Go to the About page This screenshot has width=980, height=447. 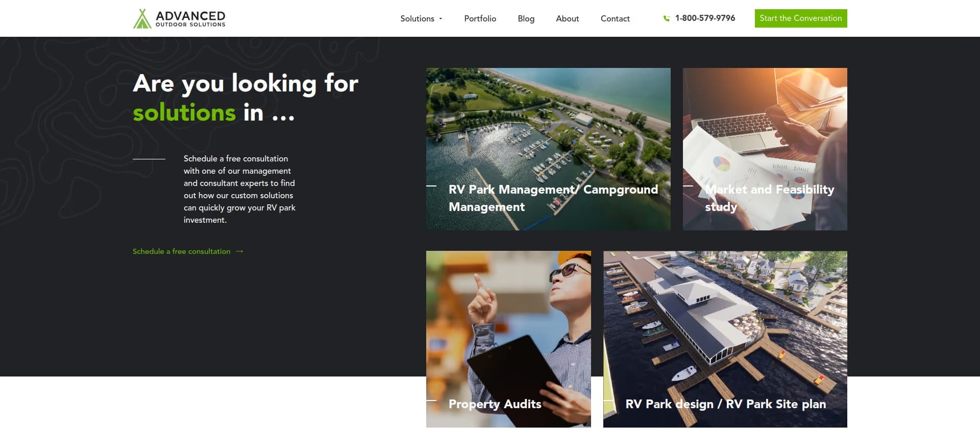point(567,18)
